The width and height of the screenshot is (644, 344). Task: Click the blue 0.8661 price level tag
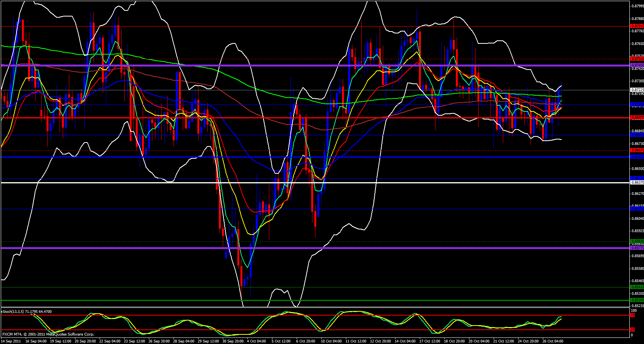coord(637,157)
